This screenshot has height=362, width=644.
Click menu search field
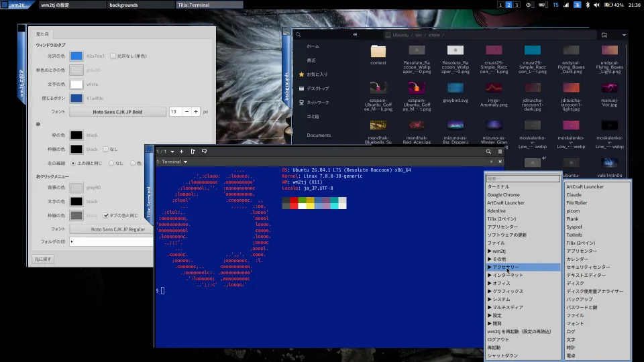tap(523, 178)
